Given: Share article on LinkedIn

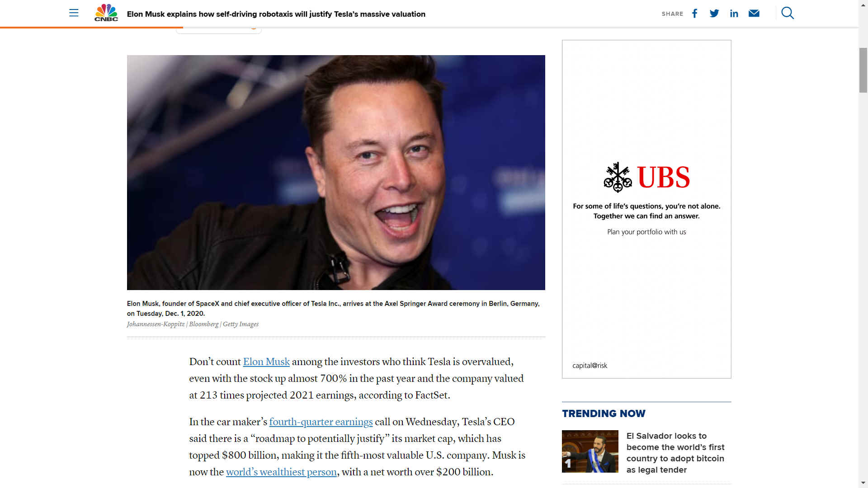Looking at the screenshot, I should [x=734, y=13].
